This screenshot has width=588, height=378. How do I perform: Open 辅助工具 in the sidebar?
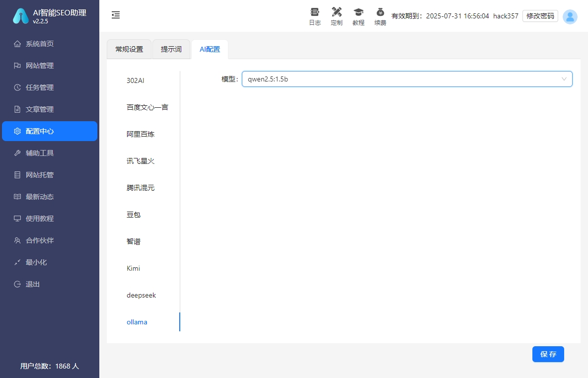[x=50, y=153]
